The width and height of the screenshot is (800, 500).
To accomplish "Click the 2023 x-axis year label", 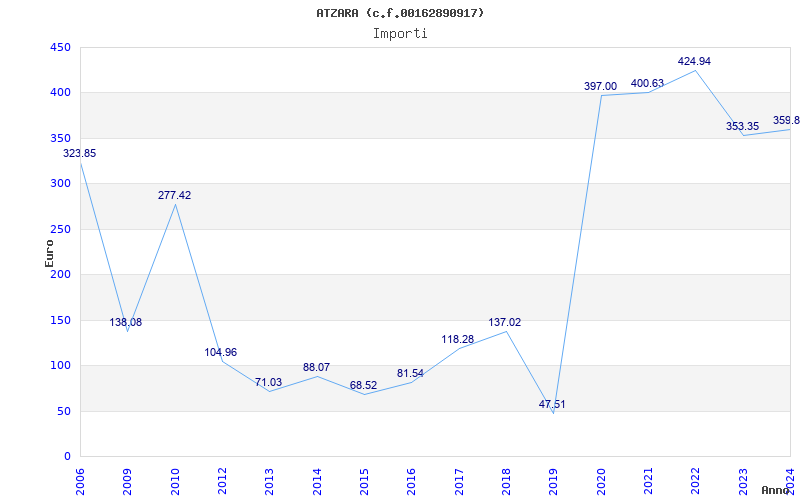I will tap(743, 482).
